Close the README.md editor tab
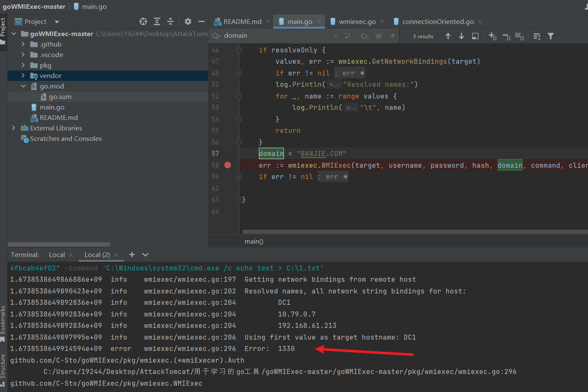 (268, 21)
